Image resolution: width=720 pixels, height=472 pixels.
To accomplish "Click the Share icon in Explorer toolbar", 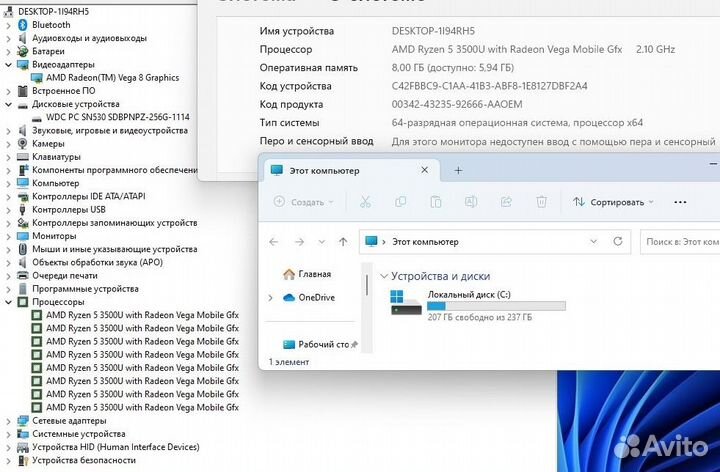I will (506, 202).
